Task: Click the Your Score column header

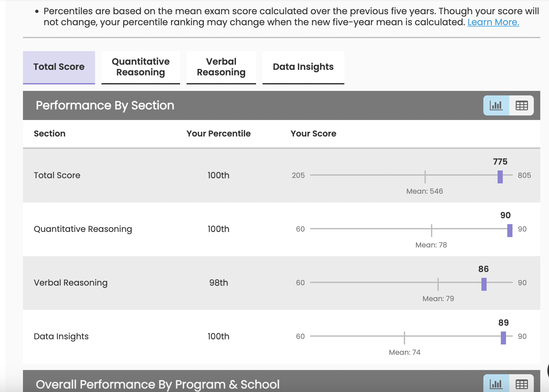Action: pyautogui.click(x=313, y=134)
